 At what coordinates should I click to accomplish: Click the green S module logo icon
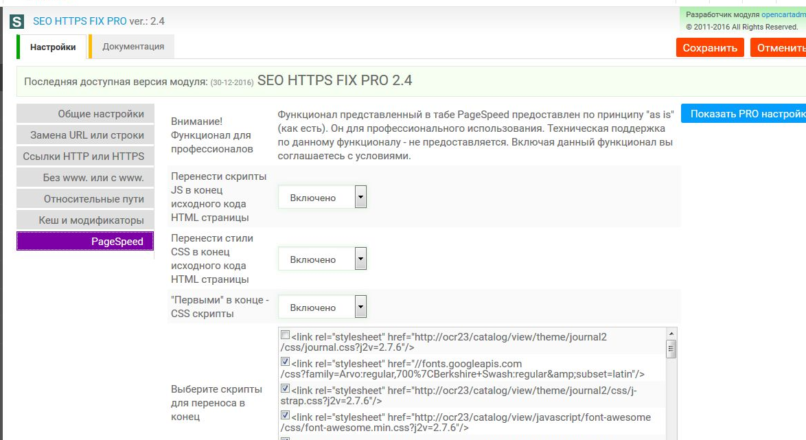point(17,22)
